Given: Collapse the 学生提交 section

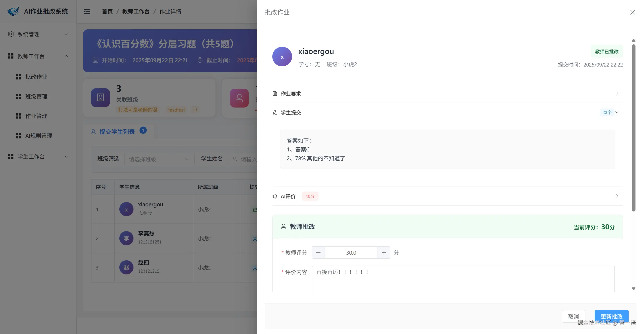Looking at the screenshot, I should (617, 112).
